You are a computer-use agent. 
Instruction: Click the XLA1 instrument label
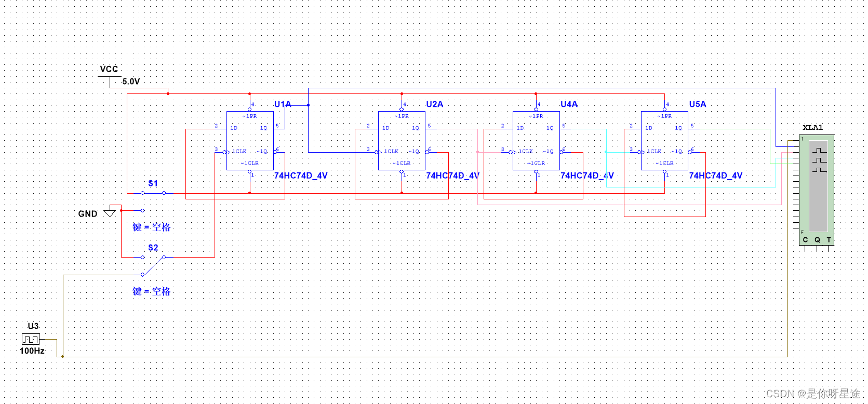pos(813,127)
